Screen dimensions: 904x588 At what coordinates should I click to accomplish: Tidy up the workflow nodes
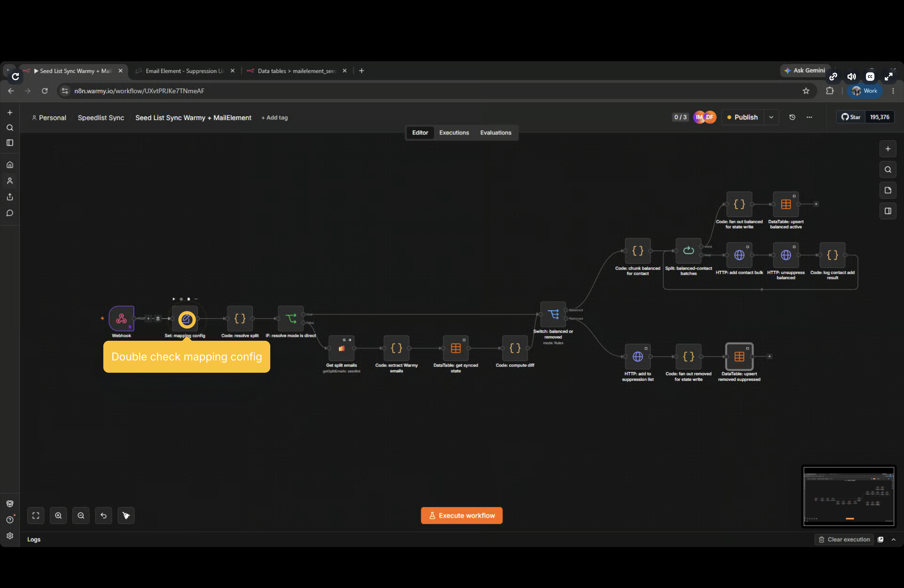pos(126,515)
